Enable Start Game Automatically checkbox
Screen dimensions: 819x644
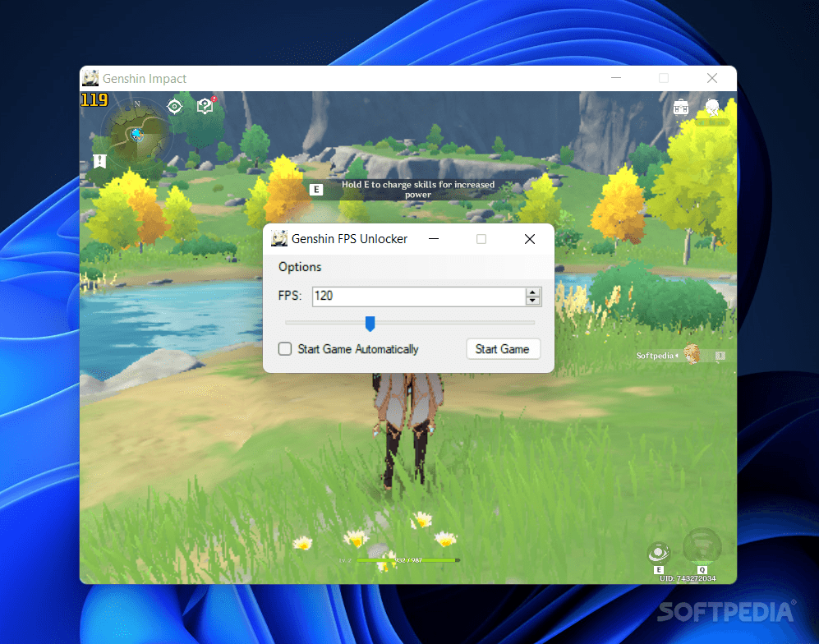pos(285,349)
